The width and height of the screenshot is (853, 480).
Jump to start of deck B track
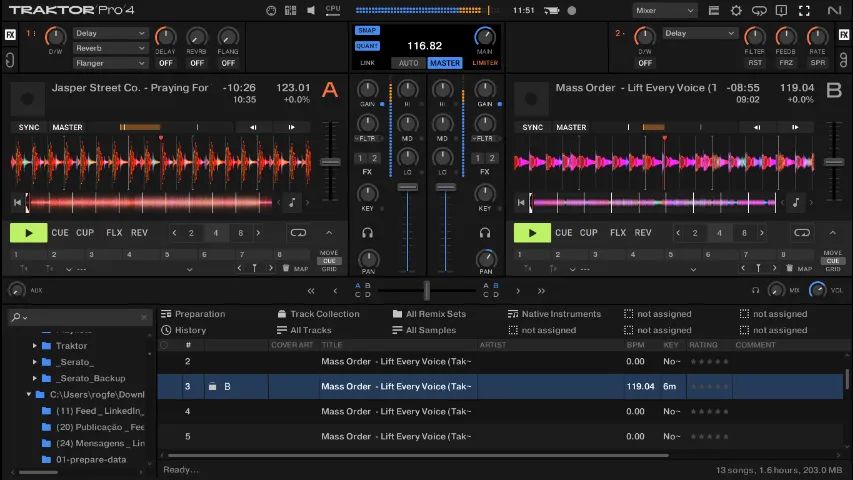(521, 202)
